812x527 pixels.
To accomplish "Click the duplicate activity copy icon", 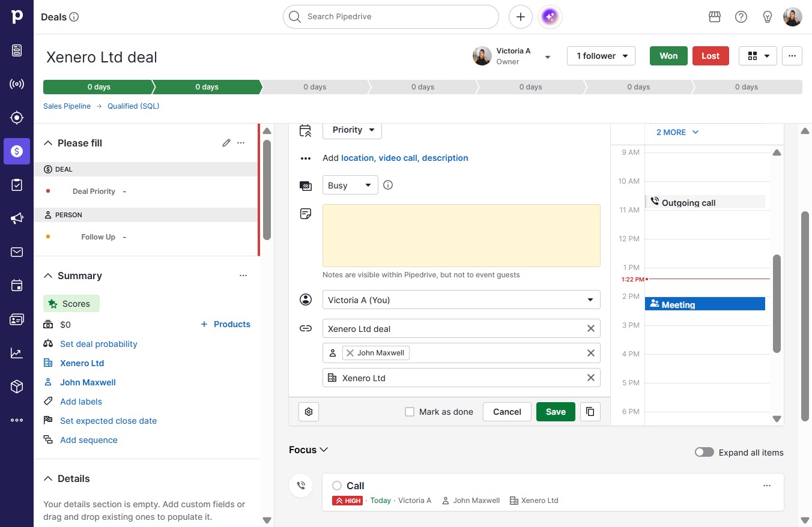I will [590, 412].
